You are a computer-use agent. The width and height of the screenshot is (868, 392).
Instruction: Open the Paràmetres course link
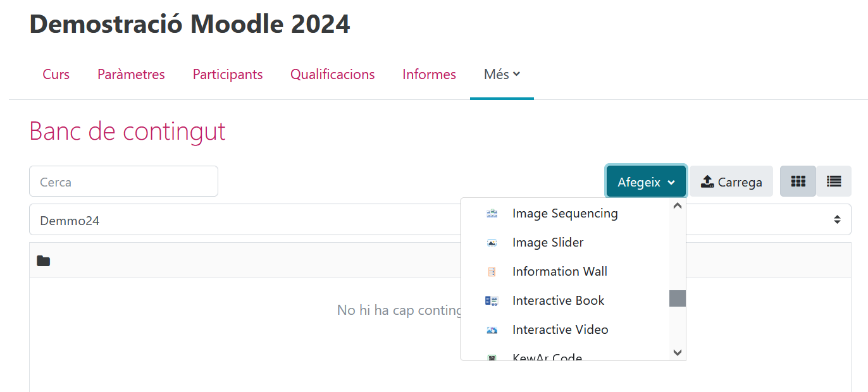click(x=131, y=75)
